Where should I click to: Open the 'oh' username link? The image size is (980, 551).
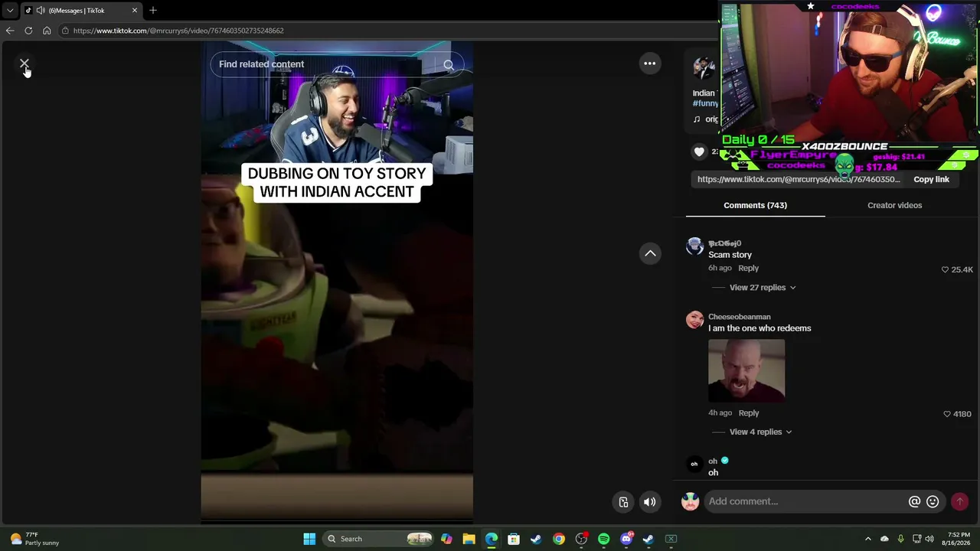point(712,461)
